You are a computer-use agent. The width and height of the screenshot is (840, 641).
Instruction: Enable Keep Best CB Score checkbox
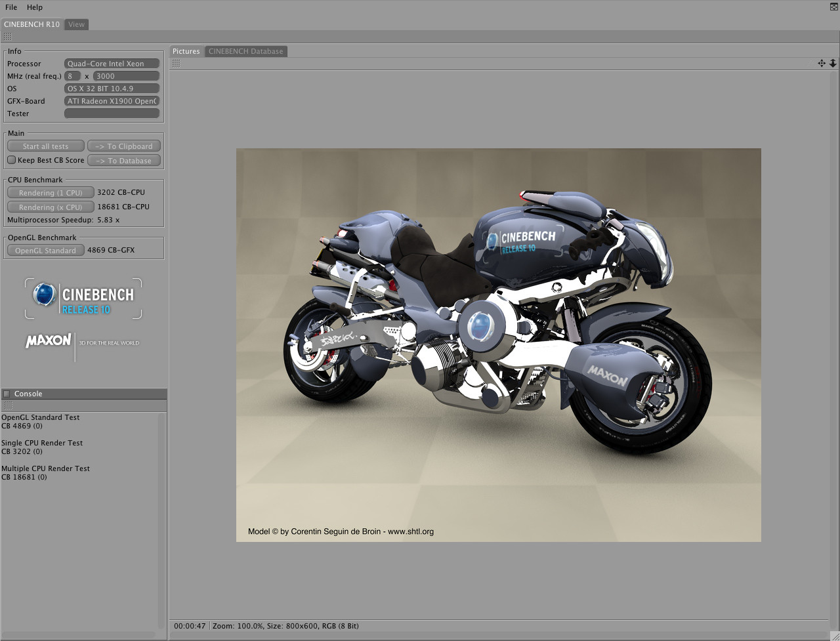(11, 160)
